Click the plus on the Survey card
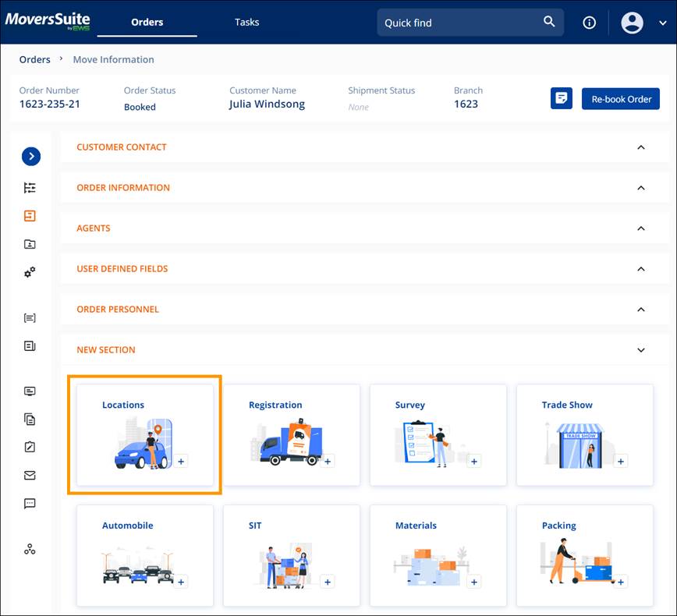This screenshot has height=616, width=677. pyautogui.click(x=473, y=461)
